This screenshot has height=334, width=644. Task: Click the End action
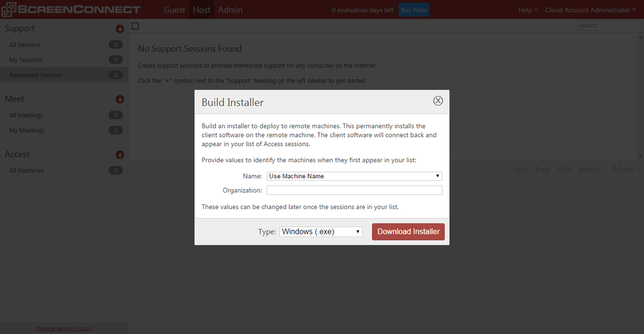click(x=542, y=169)
